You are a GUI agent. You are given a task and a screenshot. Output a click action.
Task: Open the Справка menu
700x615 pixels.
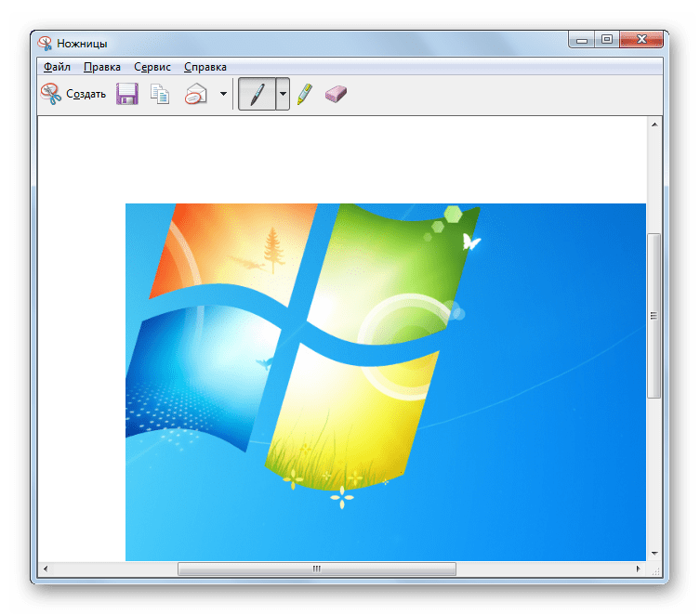click(205, 67)
